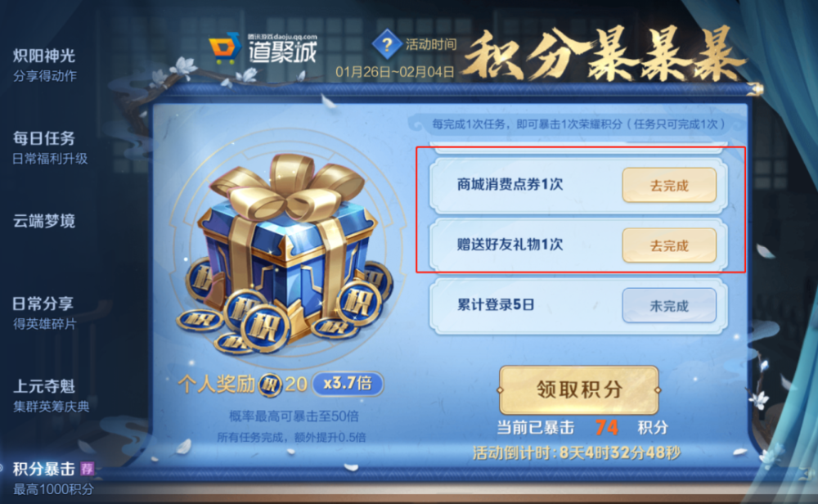Click the 累计登录5日 task row
The width and height of the screenshot is (818, 504).
(578, 305)
